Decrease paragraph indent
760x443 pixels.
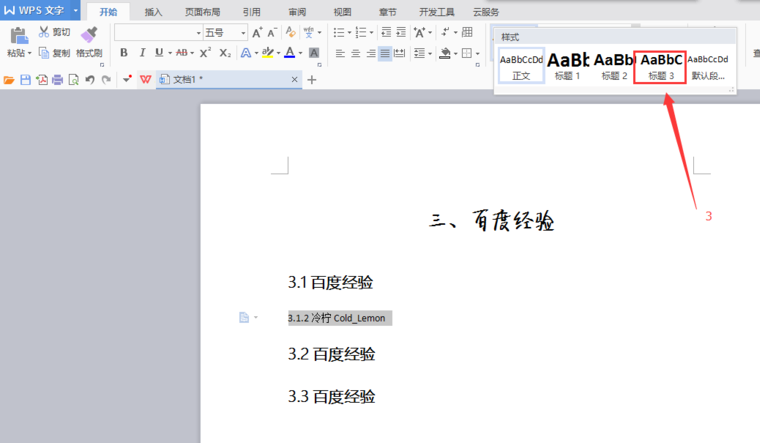click(386, 32)
